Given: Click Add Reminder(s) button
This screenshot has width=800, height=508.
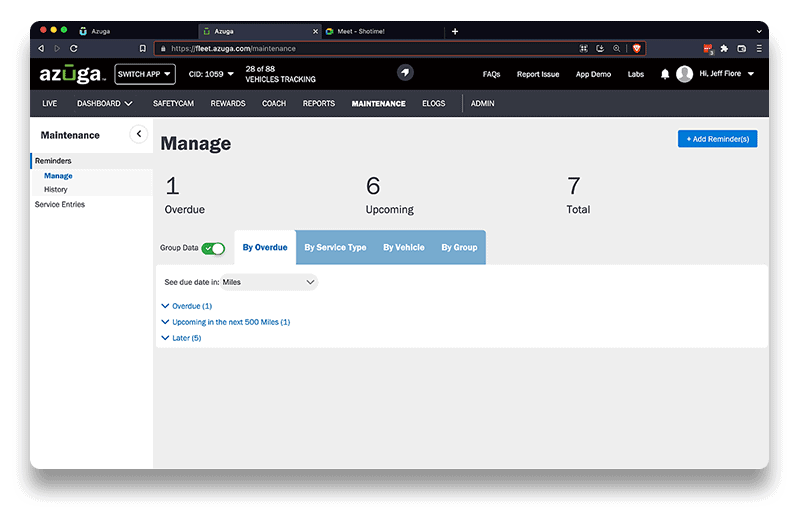Looking at the screenshot, I should click(x=717, y=139).
